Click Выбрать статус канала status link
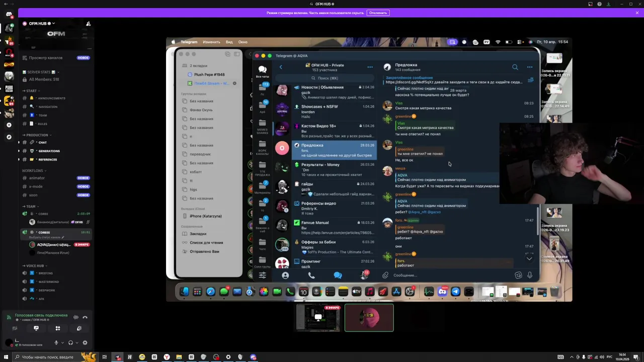Screen dimensions: 644x362 [x=46, y=237]
